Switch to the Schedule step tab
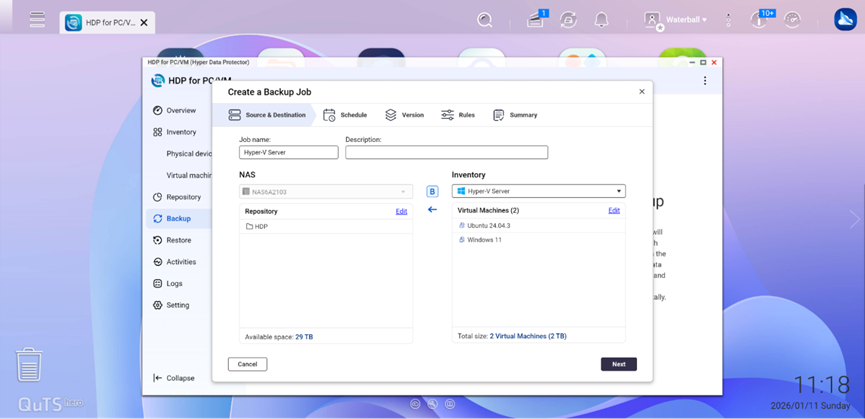This screenshot has width=865, height=419. (345, 115)
